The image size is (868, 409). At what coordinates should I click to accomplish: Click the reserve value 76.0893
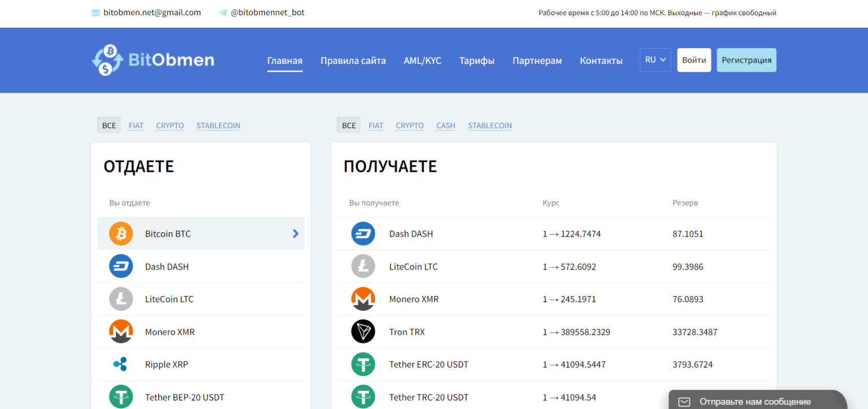coord(688,299)
